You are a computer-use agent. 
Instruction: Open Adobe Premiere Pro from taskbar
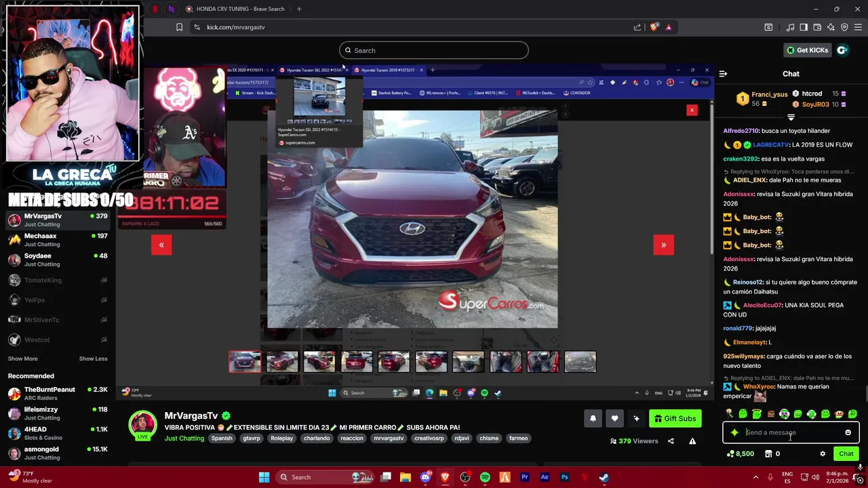click(x=524, y=477)
